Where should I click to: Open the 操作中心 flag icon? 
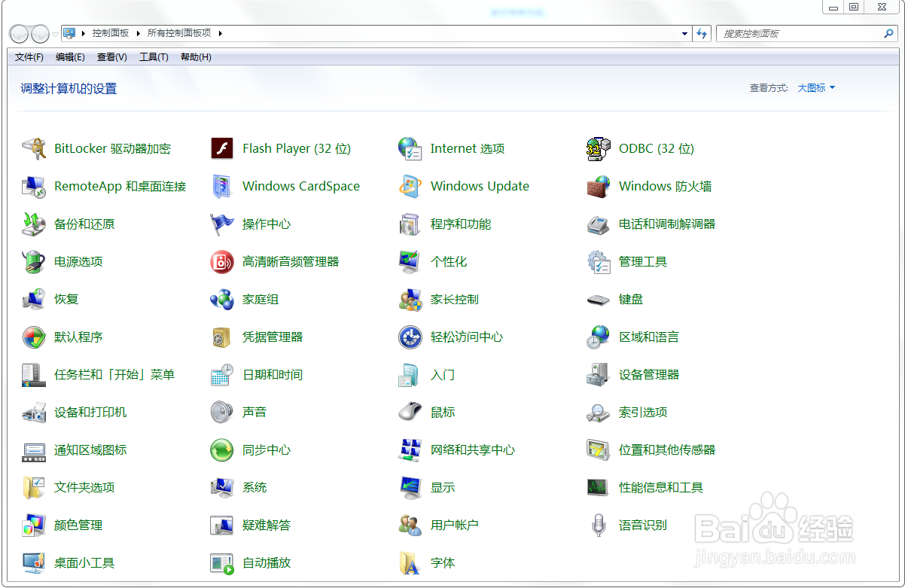[x=222, y=224]
